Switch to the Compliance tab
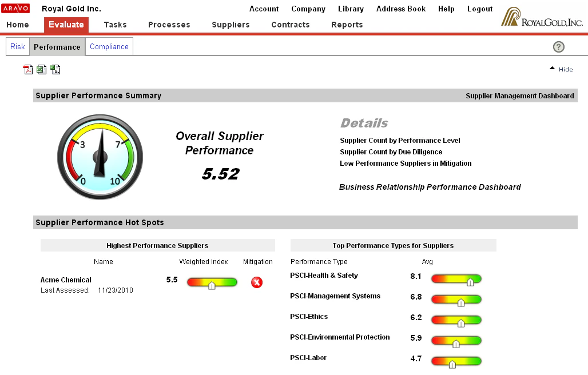The image size is (588, 375). pos(109,46)
